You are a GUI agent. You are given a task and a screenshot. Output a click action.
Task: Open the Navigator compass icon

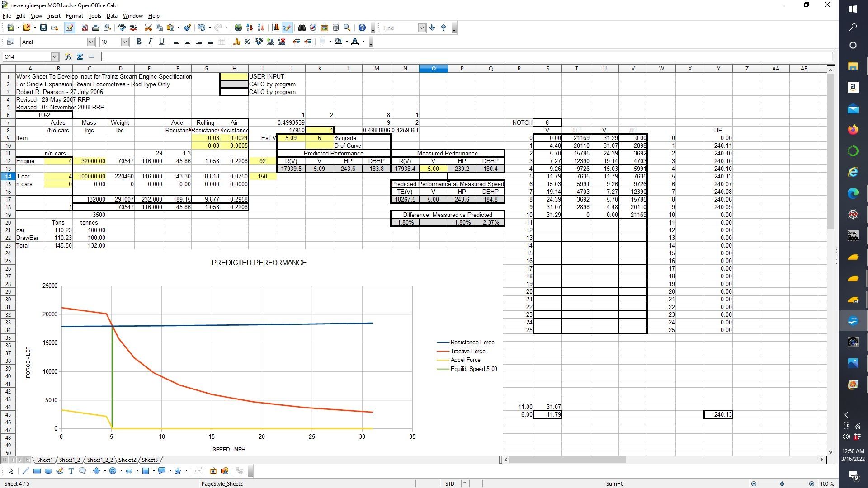313,28
